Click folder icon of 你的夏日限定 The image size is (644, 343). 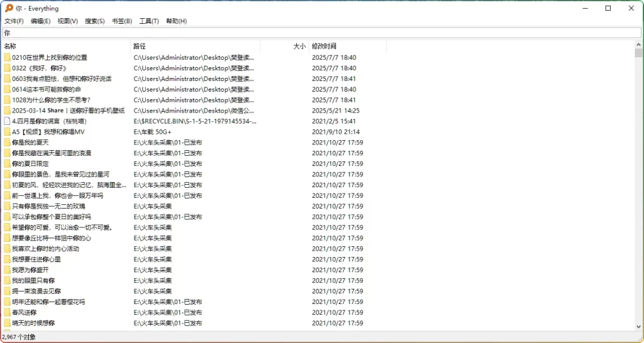[7, 164]
